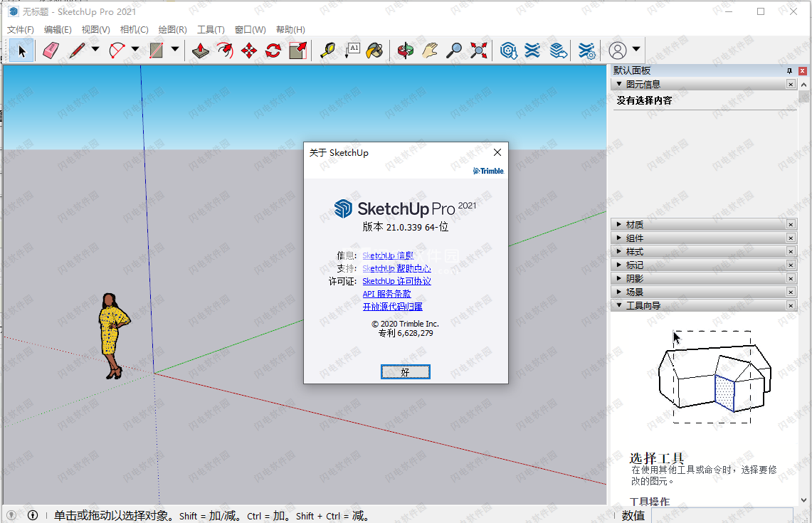Close the 组件 panel section

(x=791, y=238)
